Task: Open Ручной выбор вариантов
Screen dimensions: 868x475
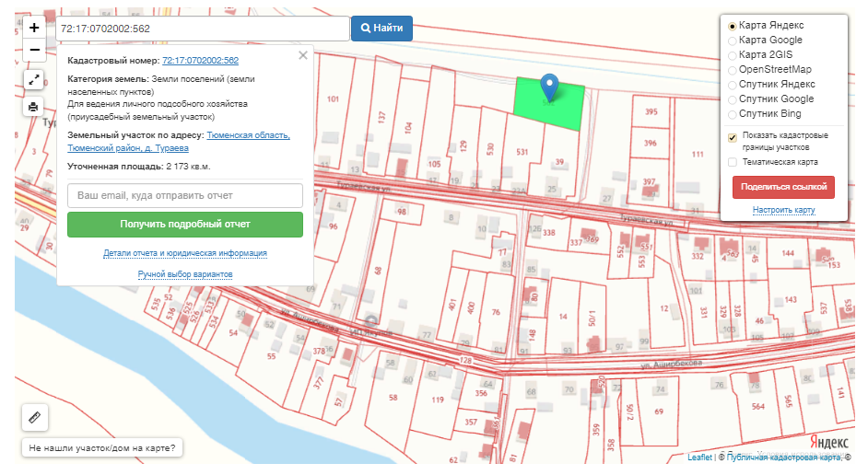Action: tap(185, 274)
